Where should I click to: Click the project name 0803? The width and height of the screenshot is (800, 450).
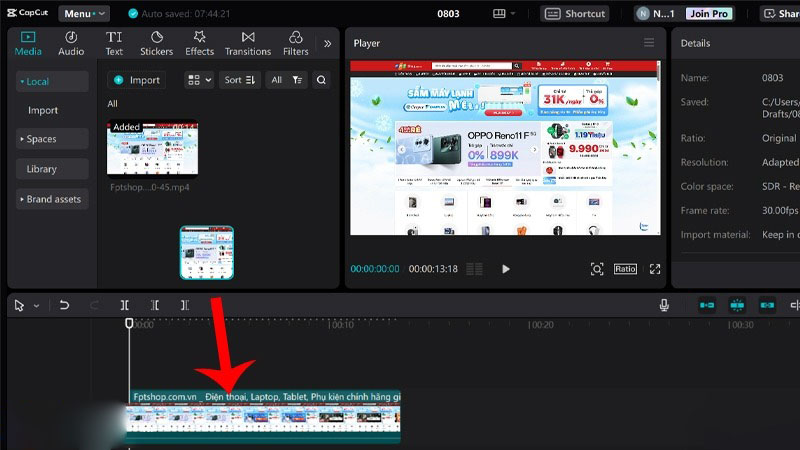(x=448, y=14)
